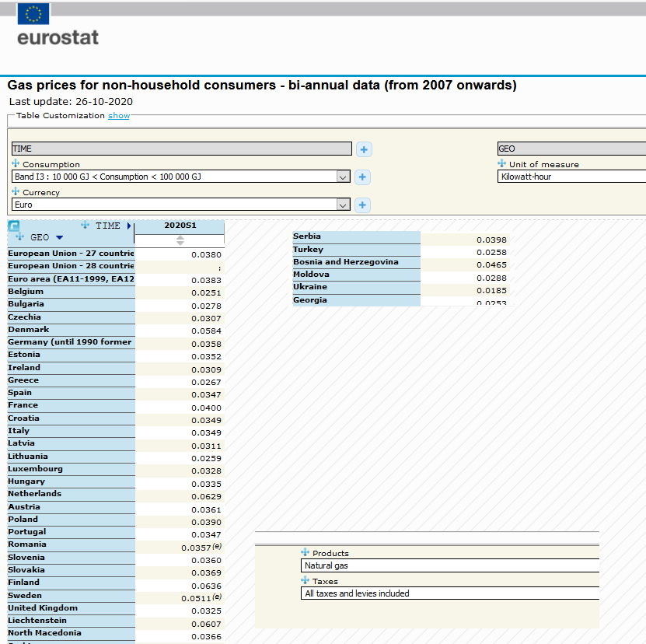Open the Taxes All taxes included dropdown
This screenshot has height=644, width=646.
450,593
